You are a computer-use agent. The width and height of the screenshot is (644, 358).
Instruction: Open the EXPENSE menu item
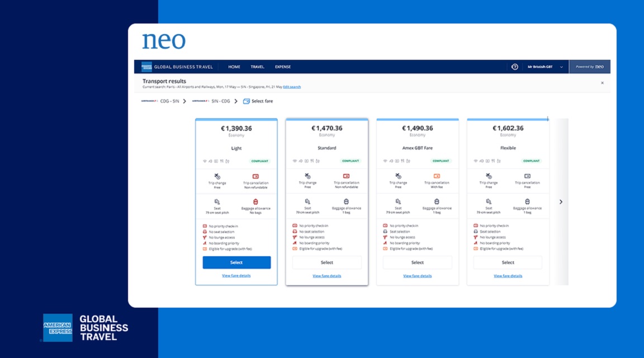click(x=282, y=67)
